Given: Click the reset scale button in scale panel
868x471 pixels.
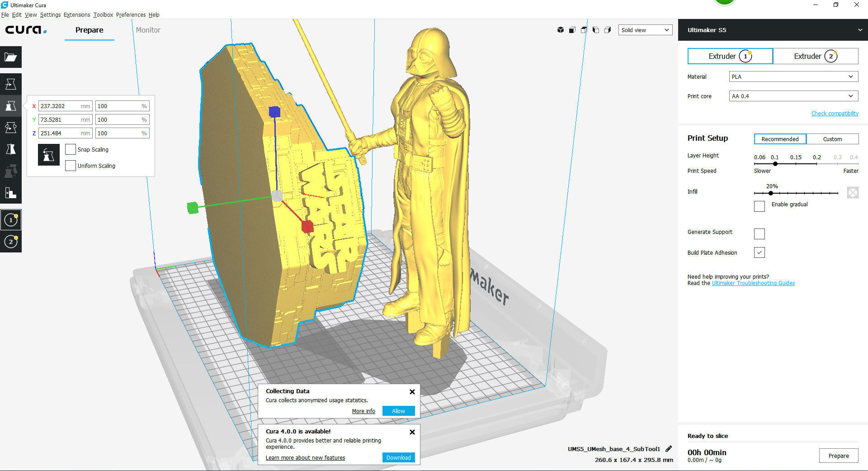Looking at the screenshot, I should (x=49, y=155).
